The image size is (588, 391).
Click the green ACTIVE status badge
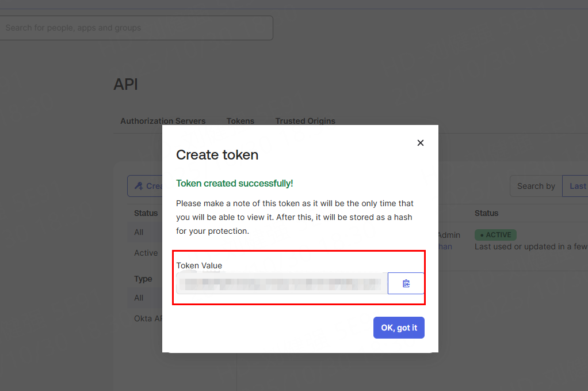point(495,235)
